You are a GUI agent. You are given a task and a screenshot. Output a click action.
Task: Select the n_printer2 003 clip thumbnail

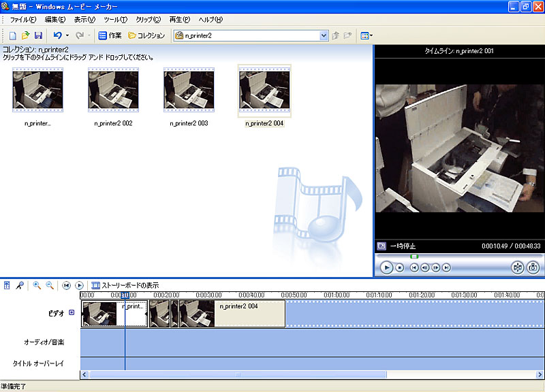point(189,91)
